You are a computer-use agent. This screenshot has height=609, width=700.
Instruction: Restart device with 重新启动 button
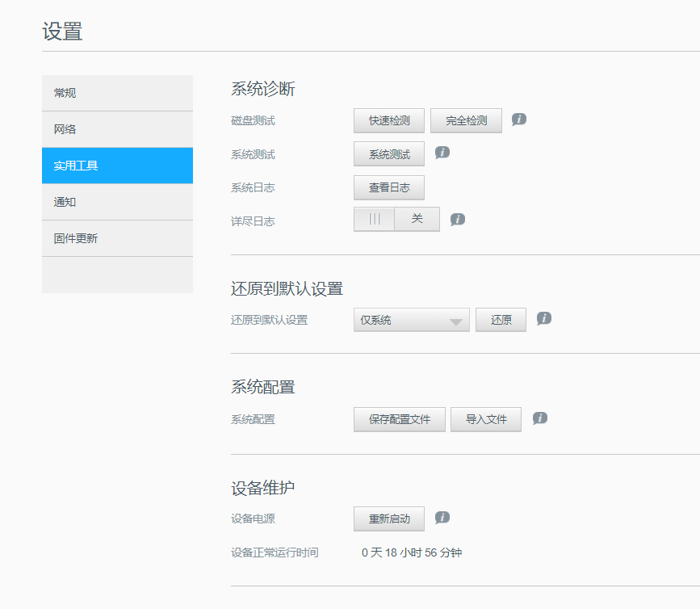[389, 519]
